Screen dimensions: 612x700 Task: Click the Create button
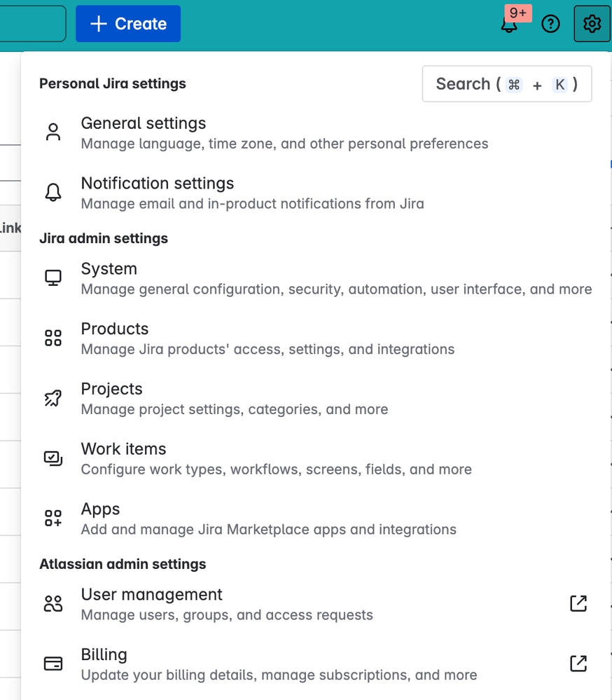click(128, 23)
